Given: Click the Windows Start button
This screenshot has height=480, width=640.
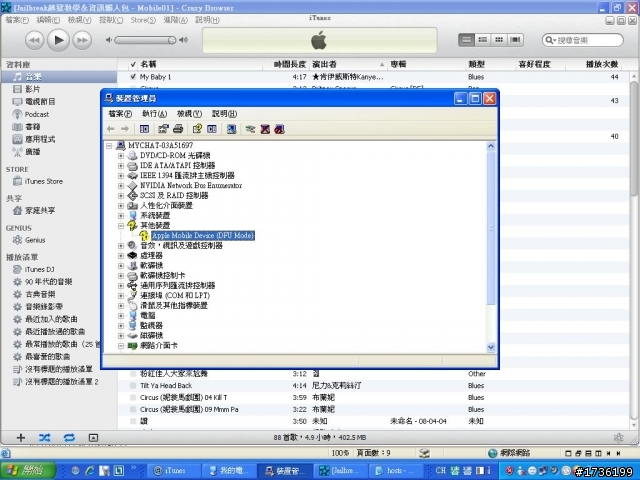Looking at the screenshot, I should pyautogui.click(x=27, y=471).
